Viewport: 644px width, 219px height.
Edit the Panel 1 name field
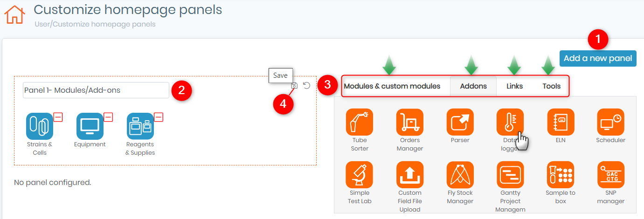(96, 90)
